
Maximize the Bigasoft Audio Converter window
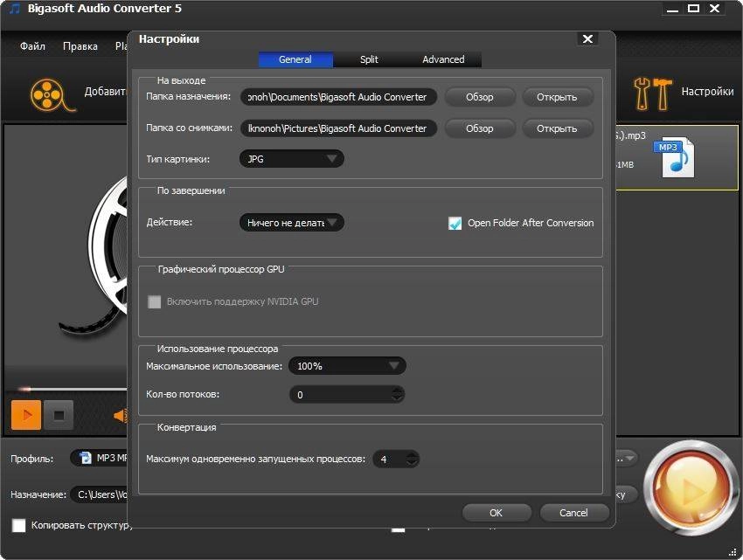[x=693, y=9]
